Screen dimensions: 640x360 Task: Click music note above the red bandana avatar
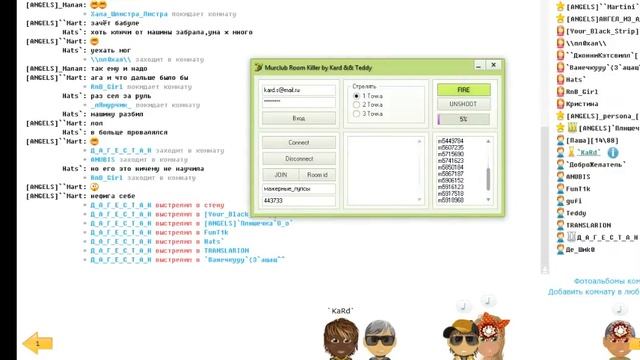point(487,301)
